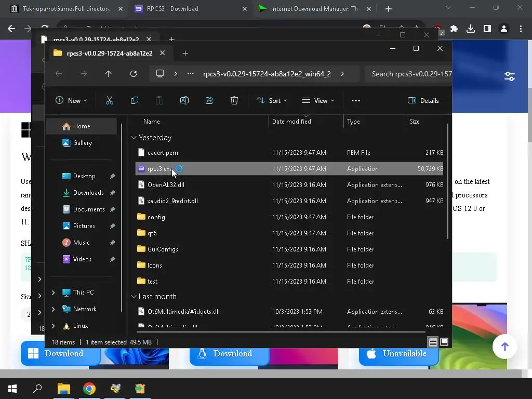The height and width of the screenshot is (399, 532).
Task: Close the rpcs3-v0.0.29 Explorer tab
Action: pos(163,53)
